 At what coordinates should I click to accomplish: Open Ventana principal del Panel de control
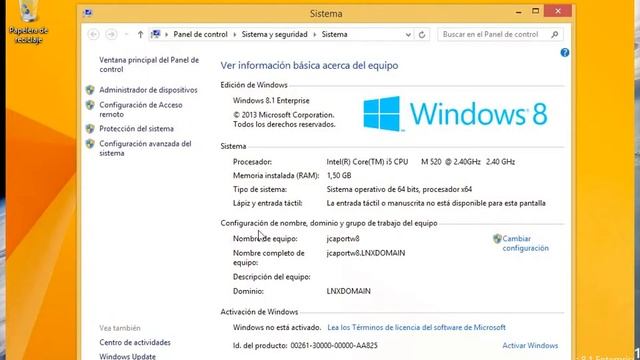pos(149,64)
